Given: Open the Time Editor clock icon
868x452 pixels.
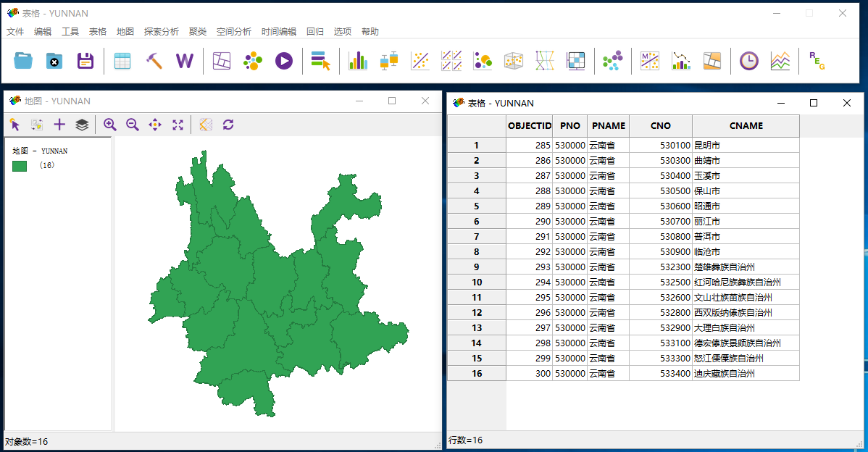Looking at the screenshot, I should [x=748, y=61].
